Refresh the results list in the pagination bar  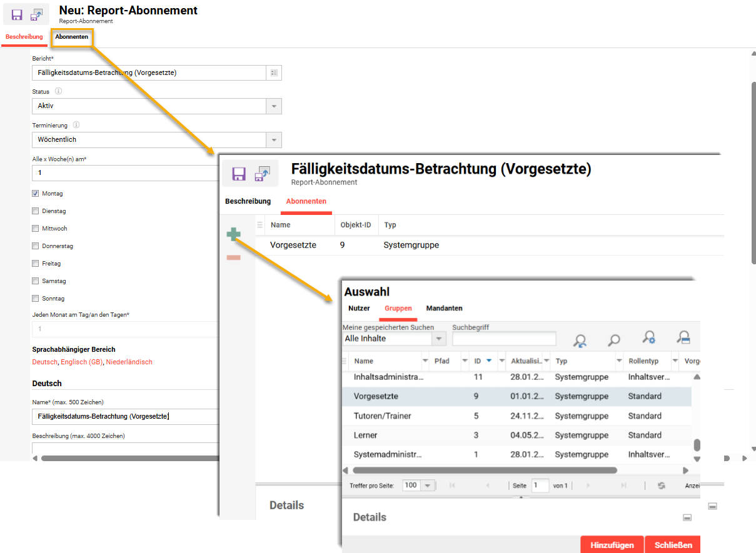[661, 485]
